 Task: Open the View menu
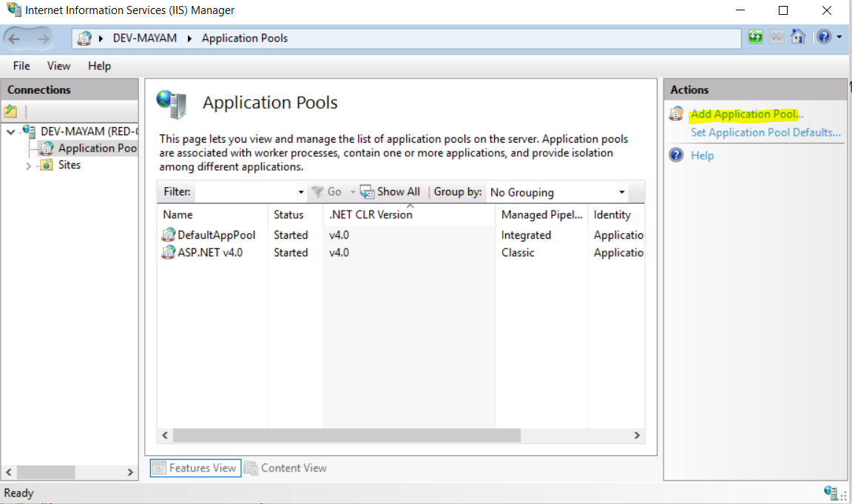pyautogui.click(x=58, y=66)
